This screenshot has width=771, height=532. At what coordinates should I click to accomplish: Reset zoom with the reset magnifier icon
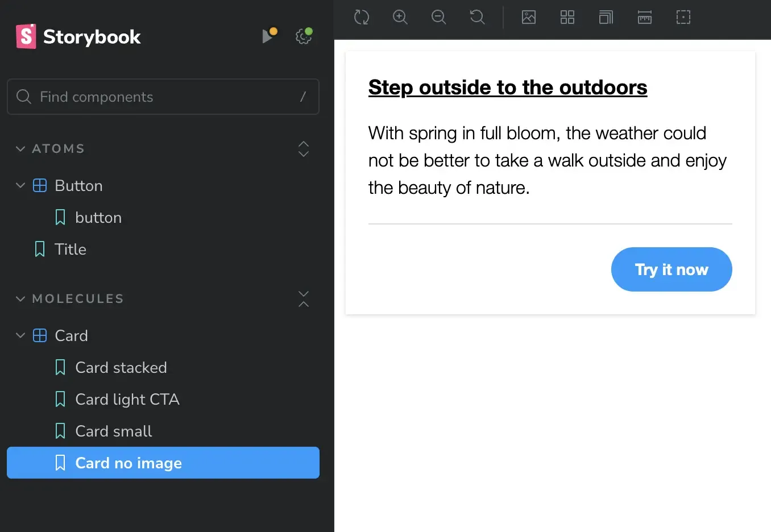pos(478,17)
